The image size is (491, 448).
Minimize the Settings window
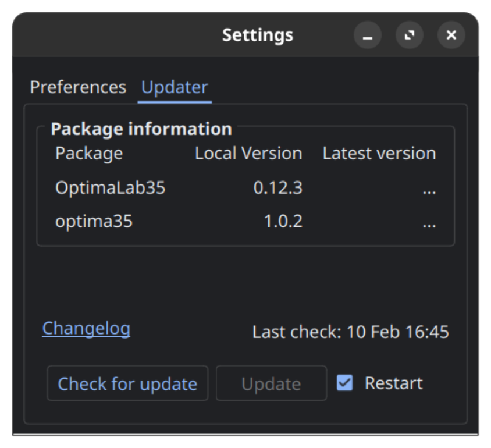coord(367,35)
